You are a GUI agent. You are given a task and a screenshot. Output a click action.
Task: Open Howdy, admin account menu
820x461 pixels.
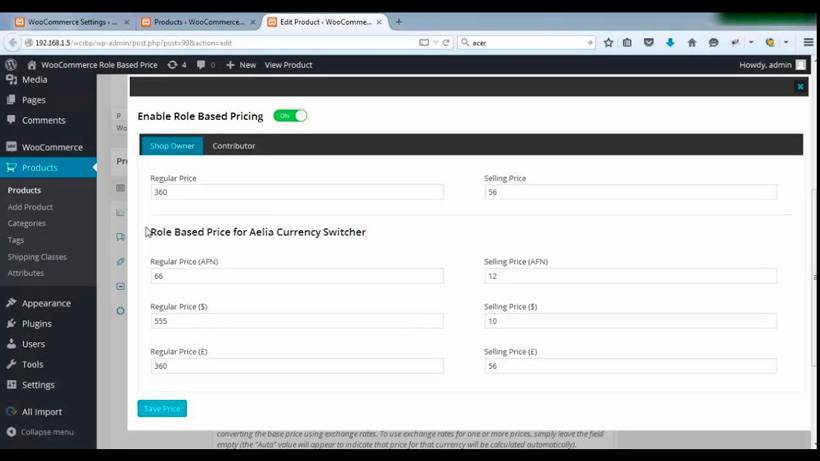coord(772,65)
